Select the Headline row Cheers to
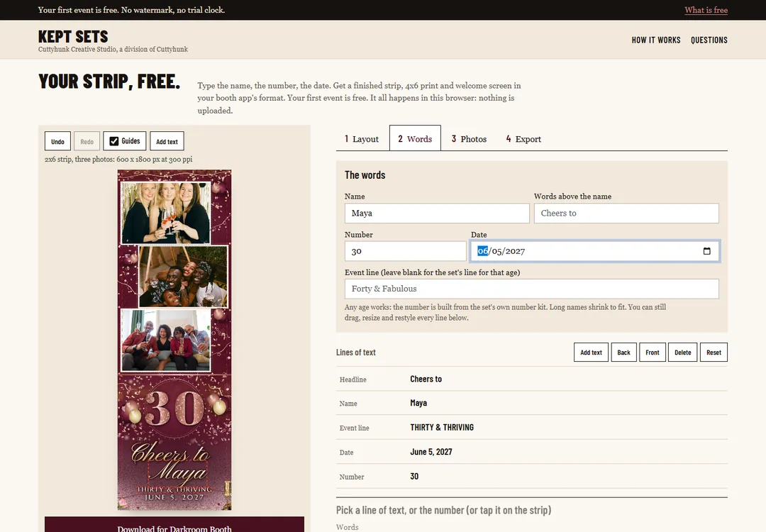The image size is (766, 532). (x=531, y=379)
